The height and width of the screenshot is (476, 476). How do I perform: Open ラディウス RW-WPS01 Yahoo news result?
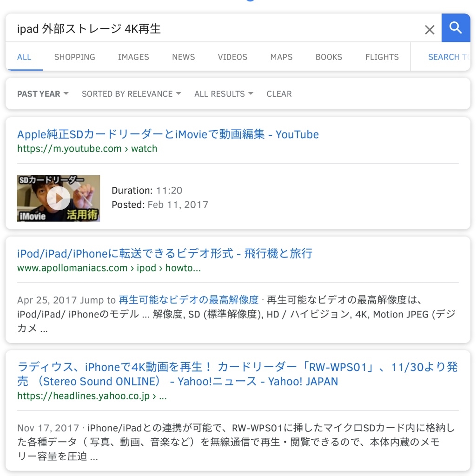point(238,374)
